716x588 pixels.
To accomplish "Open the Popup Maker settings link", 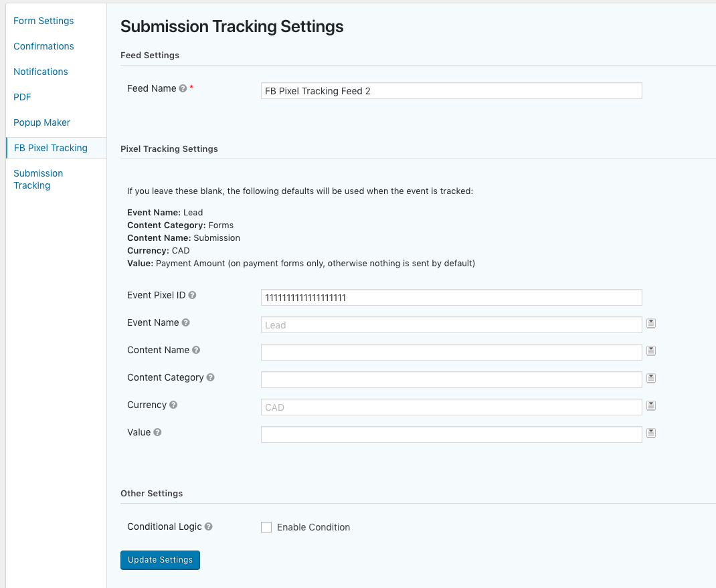I will click(x=41, y=122).
